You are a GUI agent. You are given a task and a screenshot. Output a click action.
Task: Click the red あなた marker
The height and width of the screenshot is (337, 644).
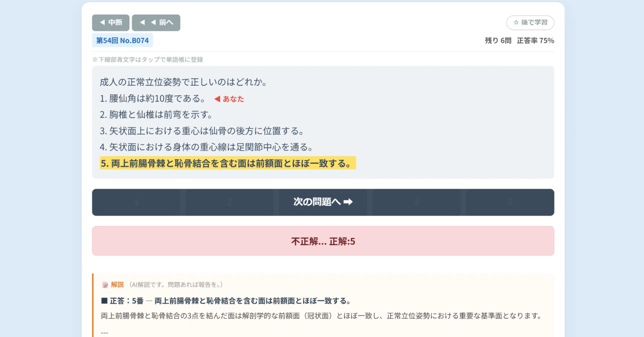[229, 99]
